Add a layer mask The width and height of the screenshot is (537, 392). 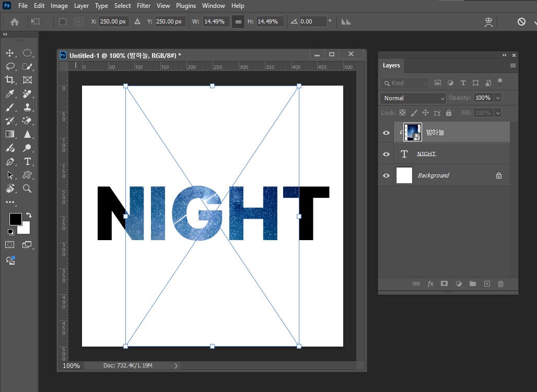[444, 283]
